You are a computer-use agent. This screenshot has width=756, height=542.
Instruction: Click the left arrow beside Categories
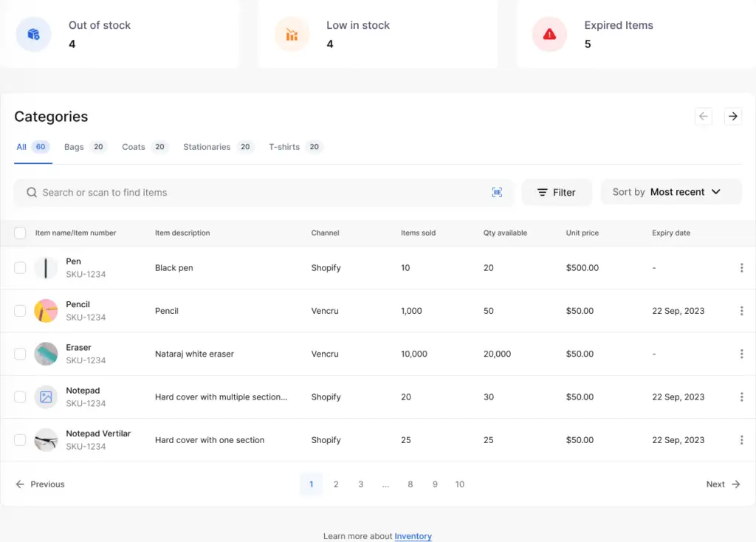[x=703, y=116]
